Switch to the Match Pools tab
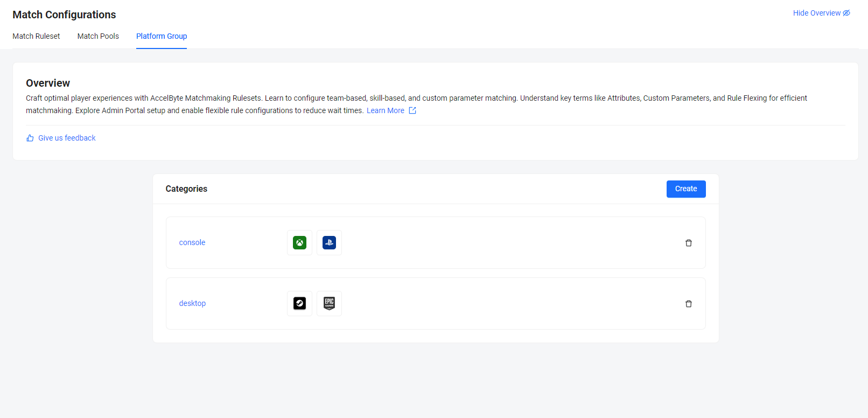This screenshot has height=418, width=868. tap(98, 36)
